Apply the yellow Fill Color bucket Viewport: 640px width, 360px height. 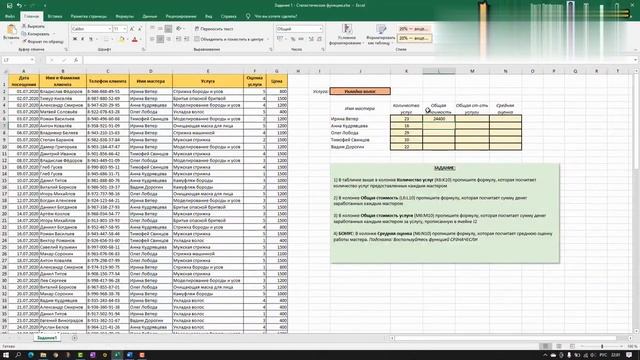pos(121,39)
